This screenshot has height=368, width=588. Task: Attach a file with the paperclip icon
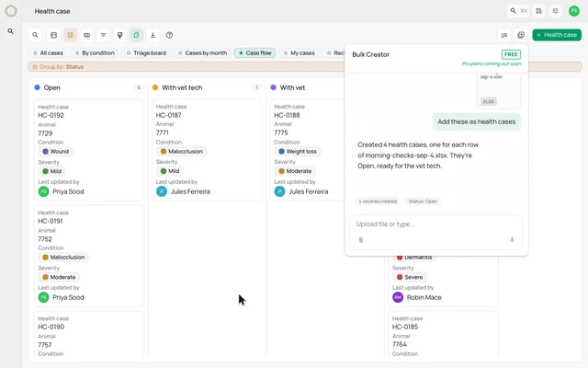[361, 239]
